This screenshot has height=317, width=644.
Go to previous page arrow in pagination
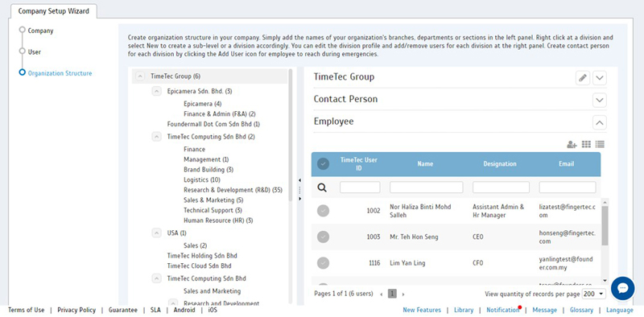click(x=382, y=294)
